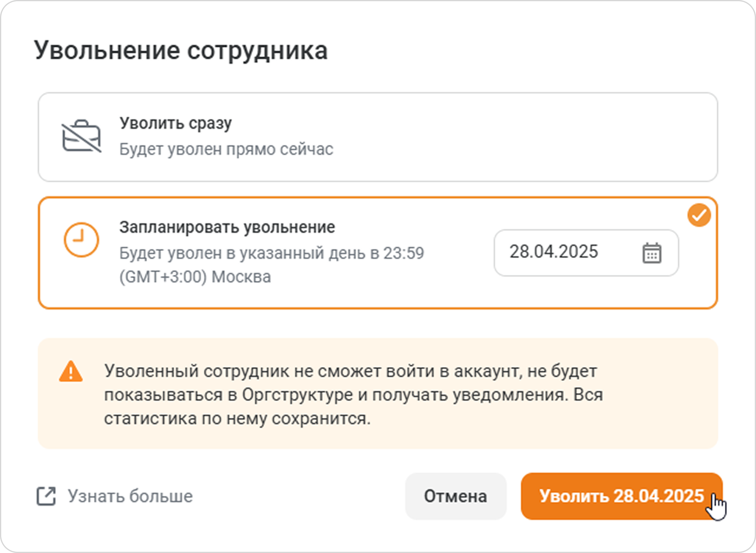Click the "(GMT+3:00) Москва" timezone text
756x553 pixels.
point(195,277)
